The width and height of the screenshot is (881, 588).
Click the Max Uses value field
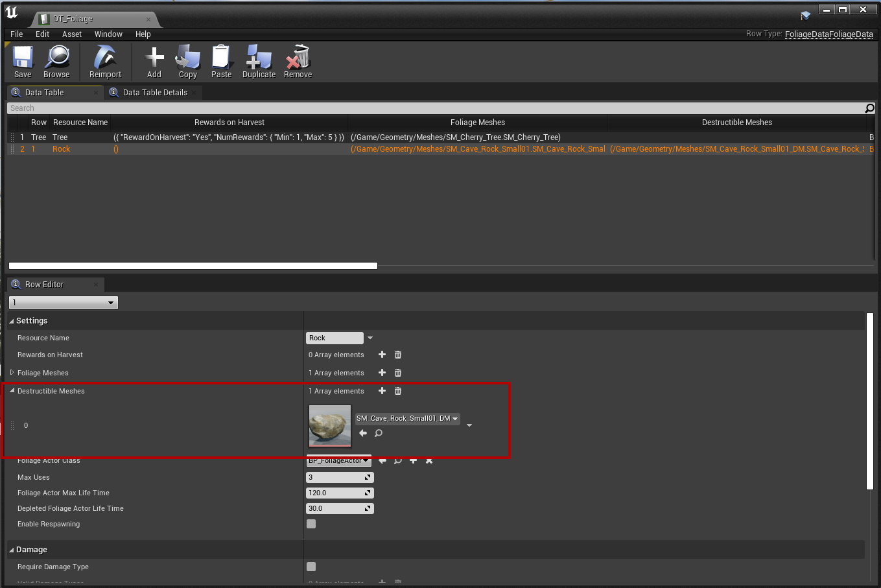[335, 477]
